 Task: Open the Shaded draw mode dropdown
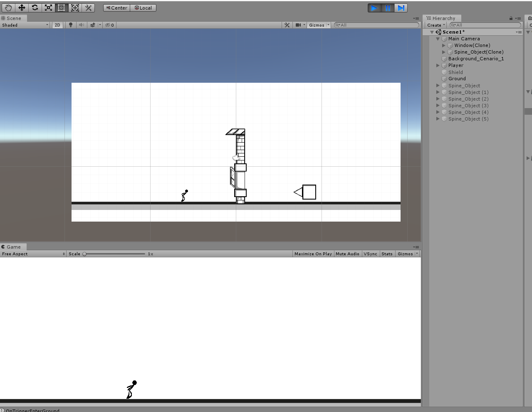(25, 25)
